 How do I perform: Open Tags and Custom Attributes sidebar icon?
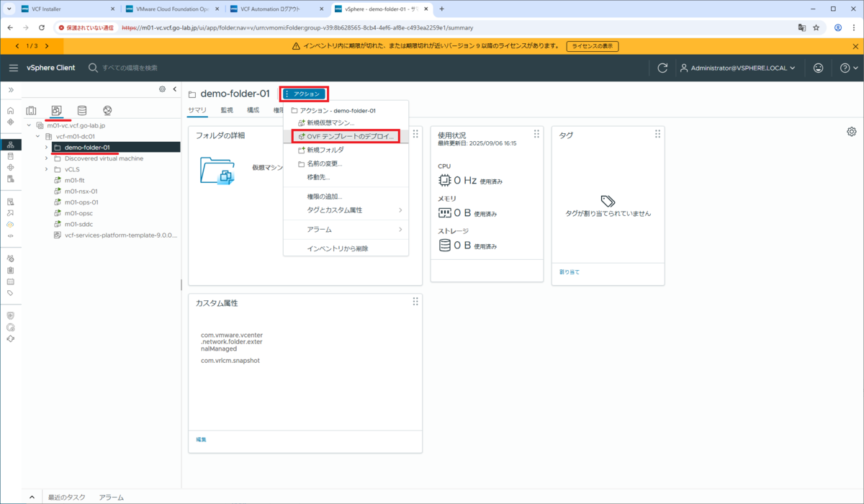[x=10, y=293]
